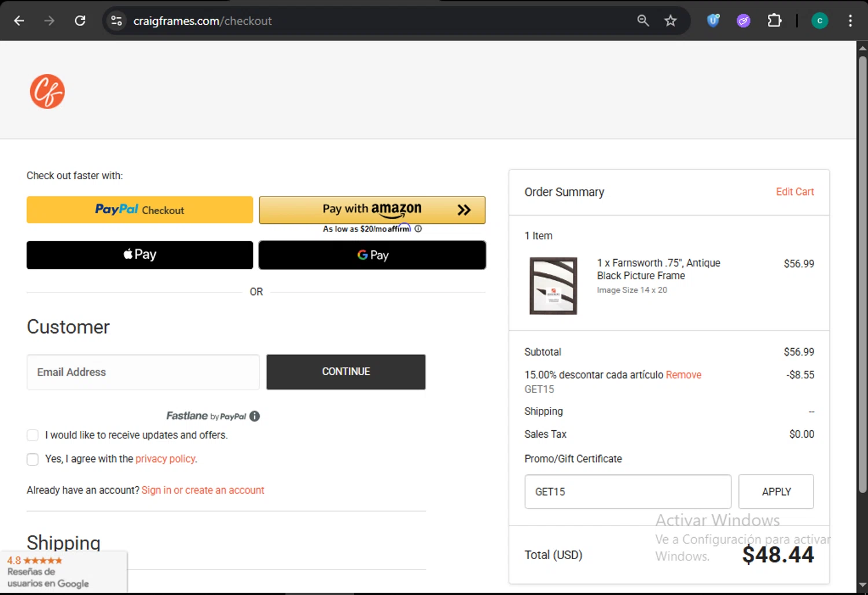Screen dimensions: 868x595
Task: Click the zoom magnifier icon in address bar
Action: click(x=643, y=21)
